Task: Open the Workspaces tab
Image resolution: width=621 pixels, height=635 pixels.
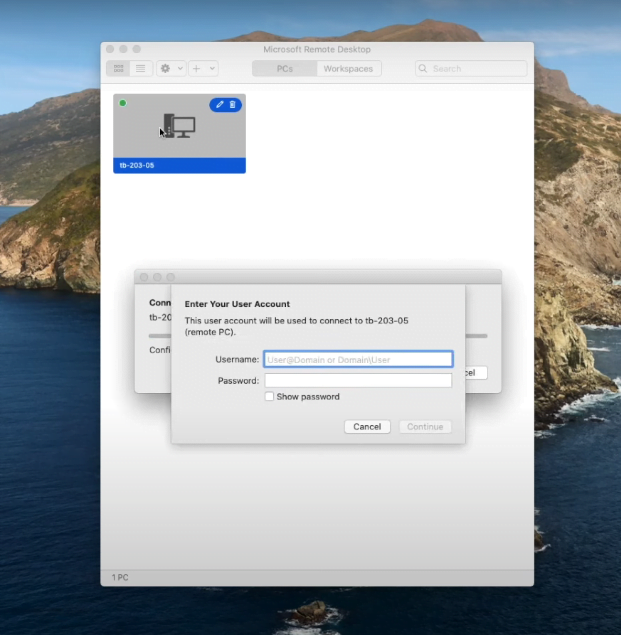Action: point(348,69)
